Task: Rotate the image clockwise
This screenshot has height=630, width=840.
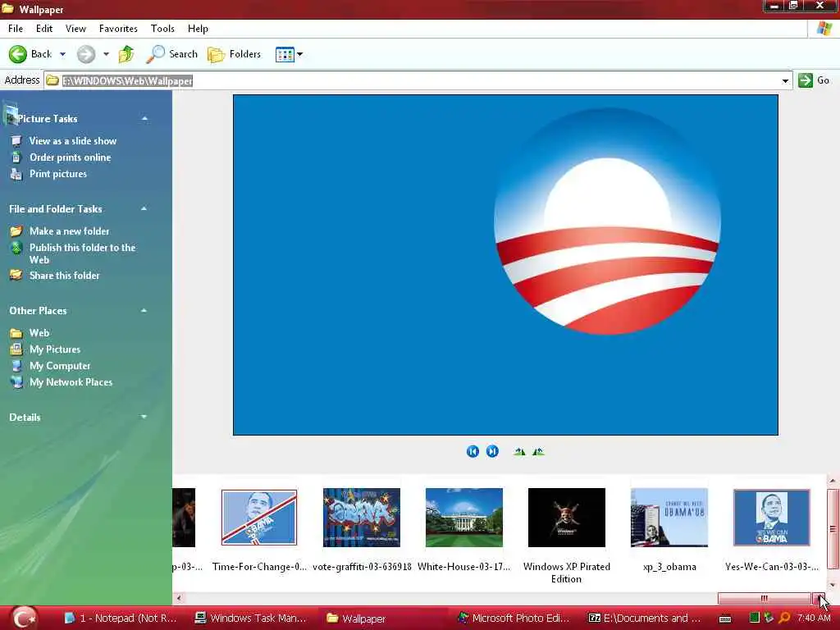Action: tap(519, 452)
